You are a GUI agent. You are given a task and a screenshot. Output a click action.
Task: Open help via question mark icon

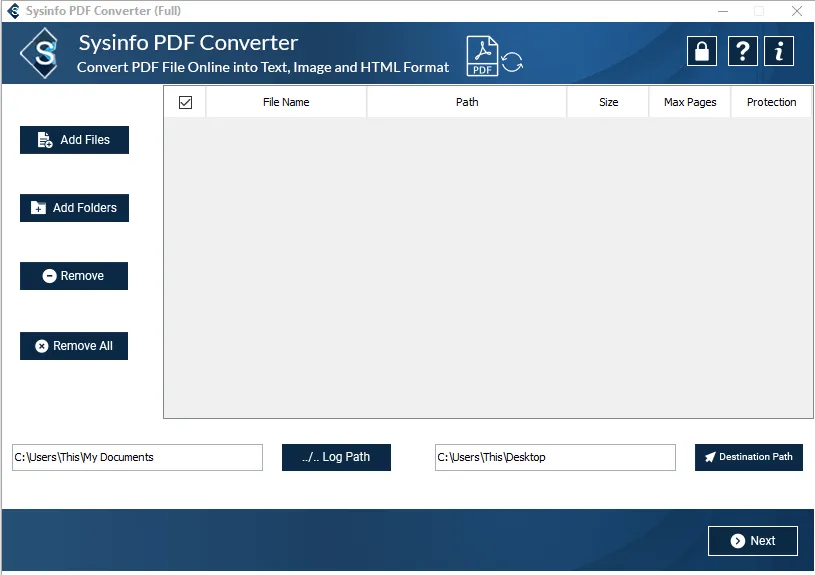(741, 51)
